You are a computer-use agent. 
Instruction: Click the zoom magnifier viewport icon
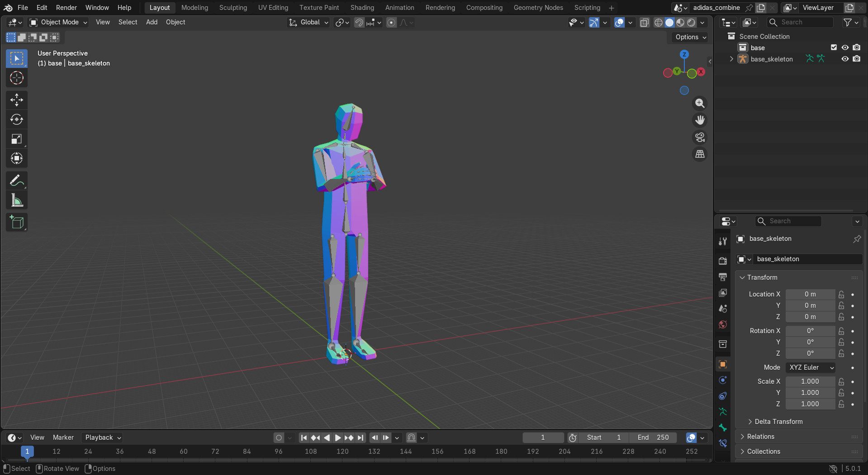(x=700, y=103)
